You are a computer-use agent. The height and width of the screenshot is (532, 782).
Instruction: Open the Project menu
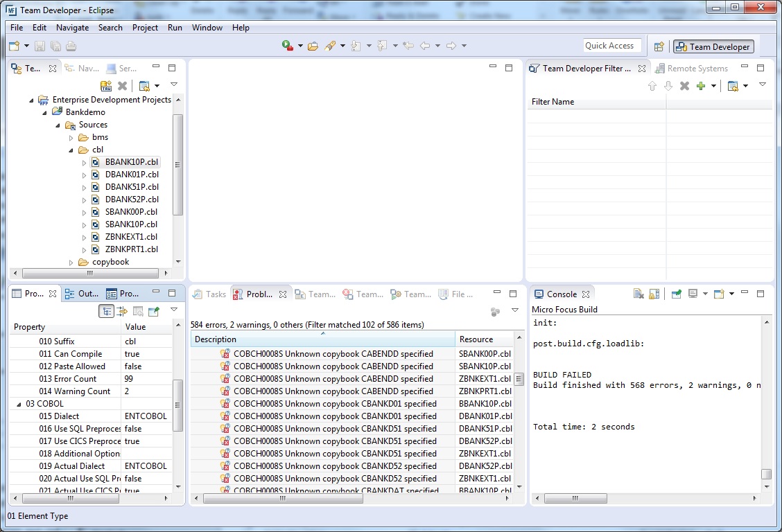tap(145, 28)
